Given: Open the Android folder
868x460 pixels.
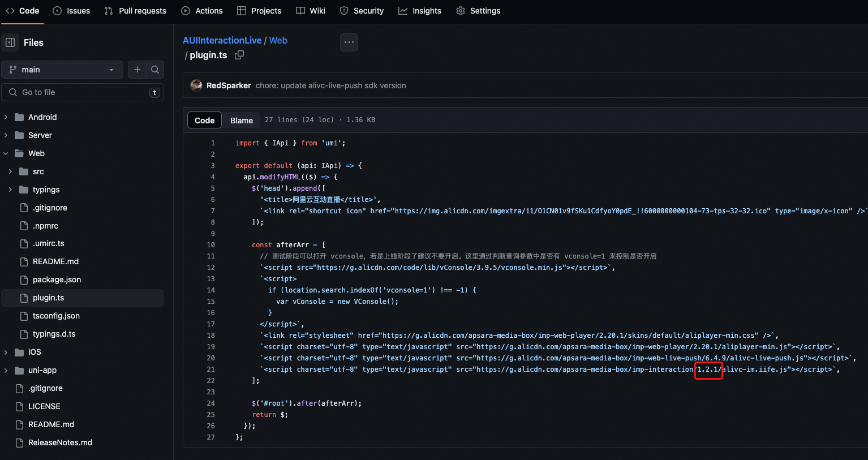Looking at the screenshot, I should (x=42, y=117).
